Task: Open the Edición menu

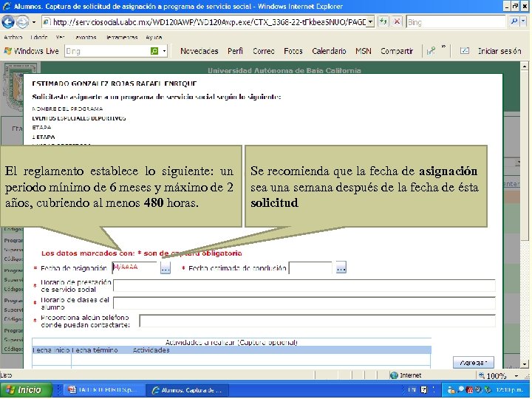Action: 38,38
